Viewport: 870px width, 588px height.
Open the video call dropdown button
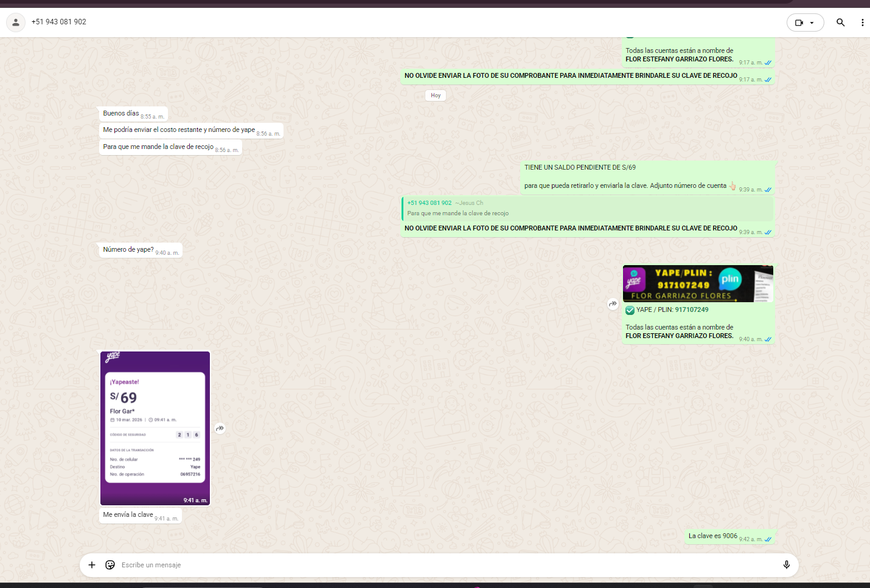pyautogui.click(x=805, y=22)
